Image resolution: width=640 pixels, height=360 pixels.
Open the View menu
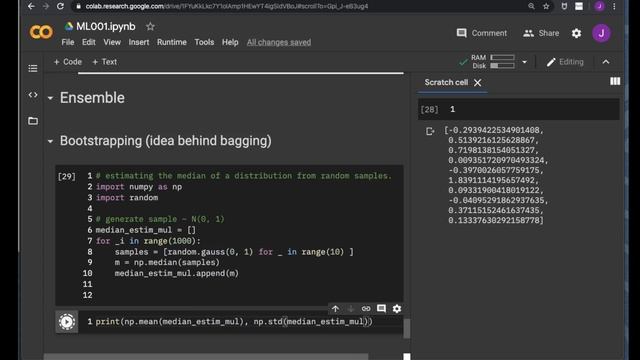[x=112, y=42]
